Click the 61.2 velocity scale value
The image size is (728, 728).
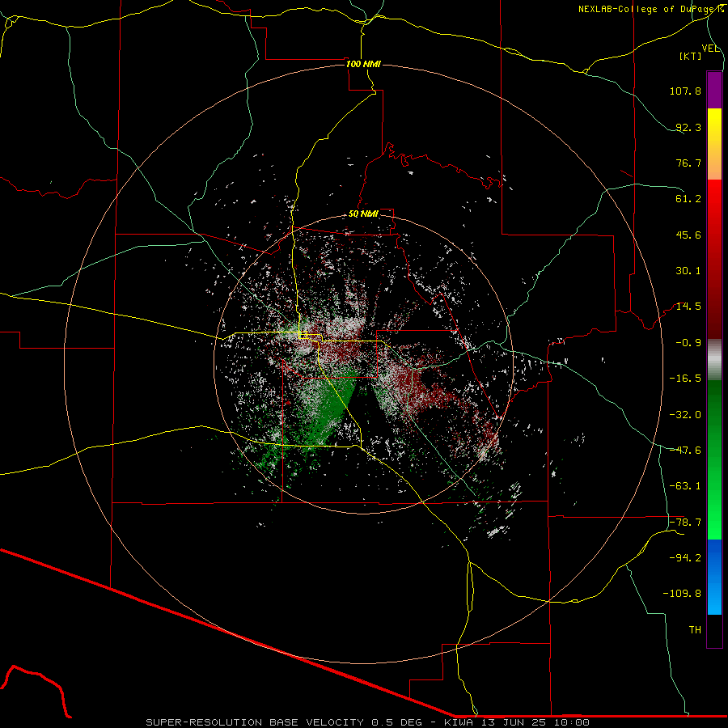pos(688,199)
